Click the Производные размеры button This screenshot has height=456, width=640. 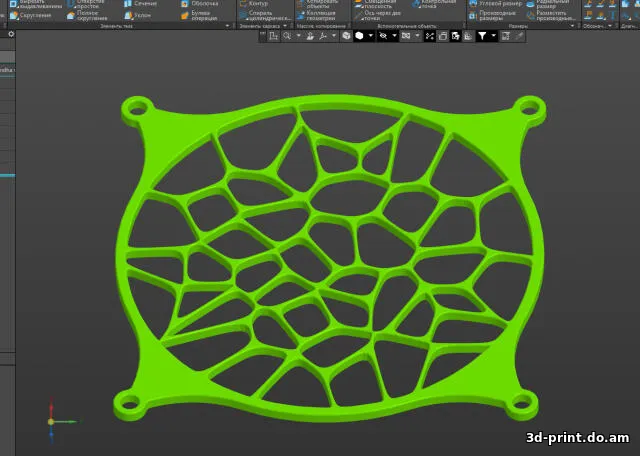click(x=498, y=15)
